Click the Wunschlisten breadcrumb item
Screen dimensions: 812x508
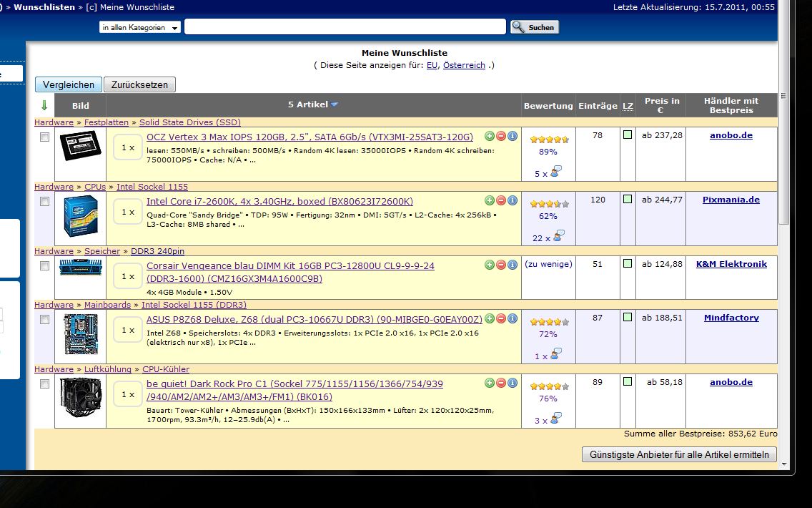44,7
